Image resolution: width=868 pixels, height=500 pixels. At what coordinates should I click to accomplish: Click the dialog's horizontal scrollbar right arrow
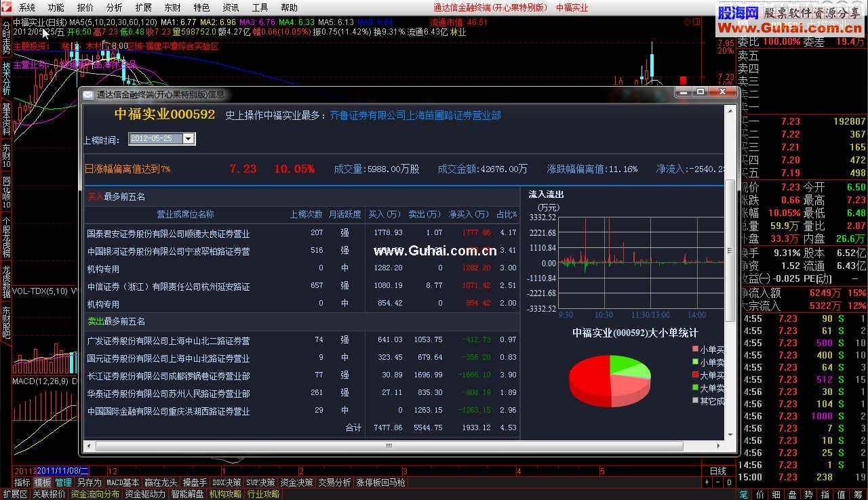(x=719, y=446)
